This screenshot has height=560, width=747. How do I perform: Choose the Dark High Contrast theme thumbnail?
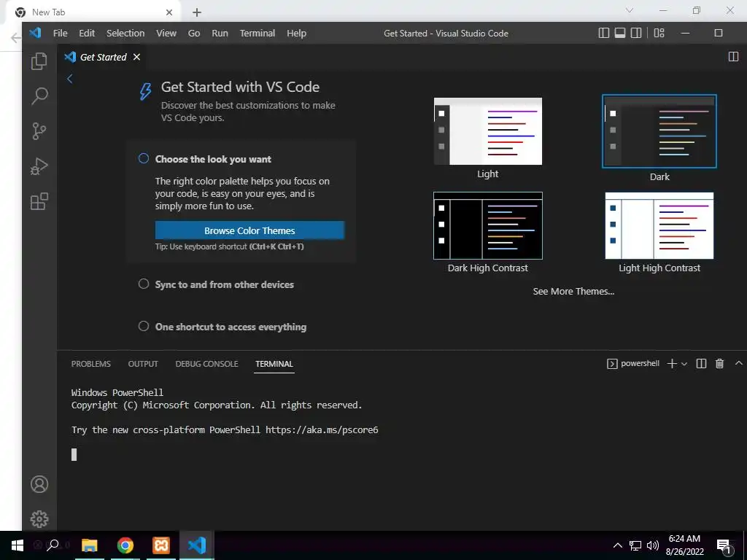[x=488, y=226]
